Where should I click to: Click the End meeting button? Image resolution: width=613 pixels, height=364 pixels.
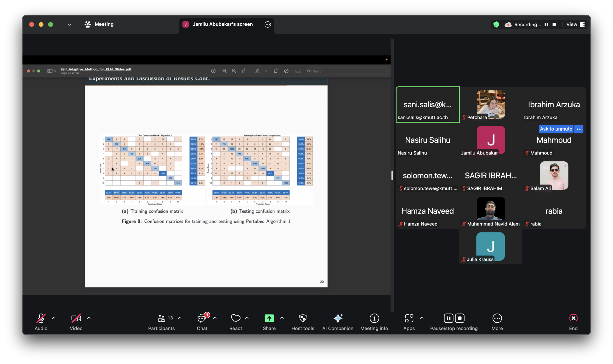pos(573,318)
